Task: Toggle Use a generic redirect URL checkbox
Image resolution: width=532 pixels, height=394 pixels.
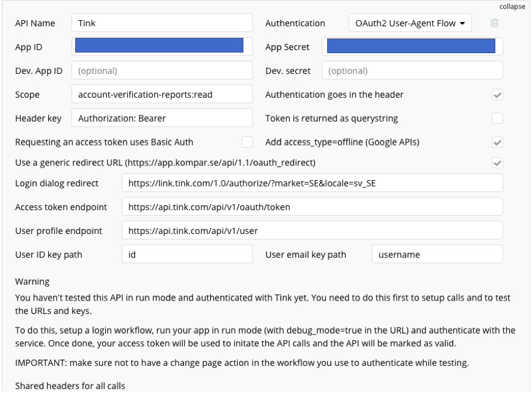Action: click(497, 162)
